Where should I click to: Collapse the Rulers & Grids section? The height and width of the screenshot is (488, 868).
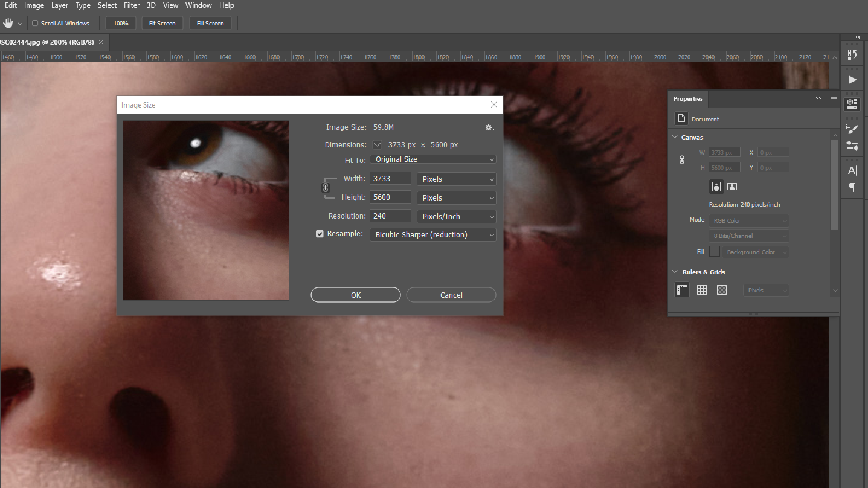tap(675, 272)
